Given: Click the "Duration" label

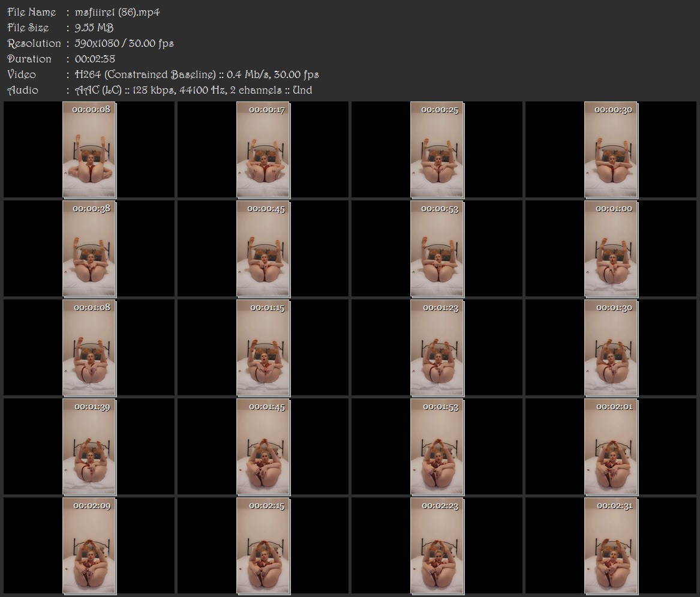Looking at the screenshot, I should point(29,59).
